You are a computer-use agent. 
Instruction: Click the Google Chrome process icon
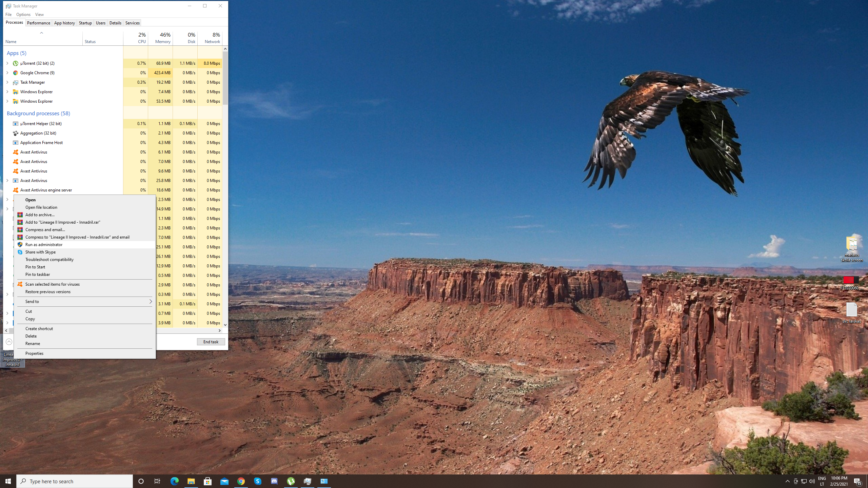point(15,73)
